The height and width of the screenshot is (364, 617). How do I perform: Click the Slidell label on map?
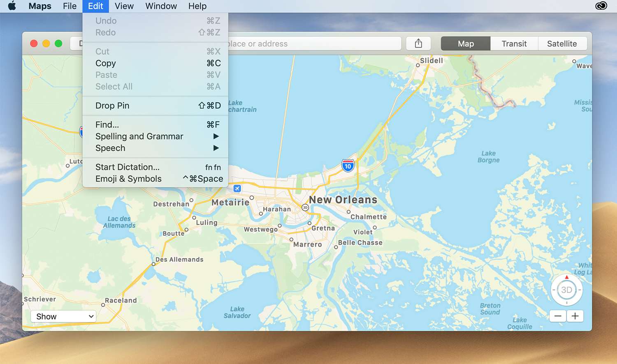pos(431,60)
